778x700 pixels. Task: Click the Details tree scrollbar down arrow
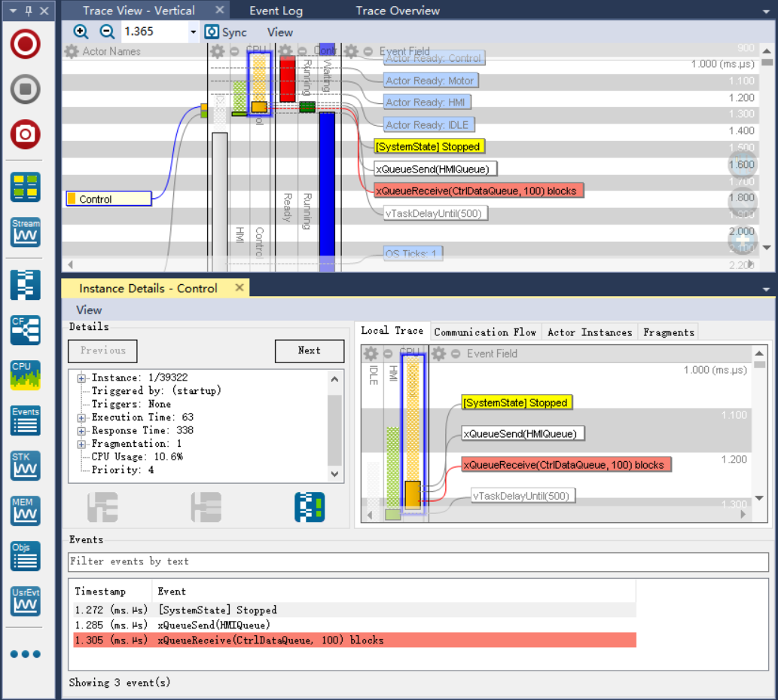pyautogui.click(x=335, y=474)
